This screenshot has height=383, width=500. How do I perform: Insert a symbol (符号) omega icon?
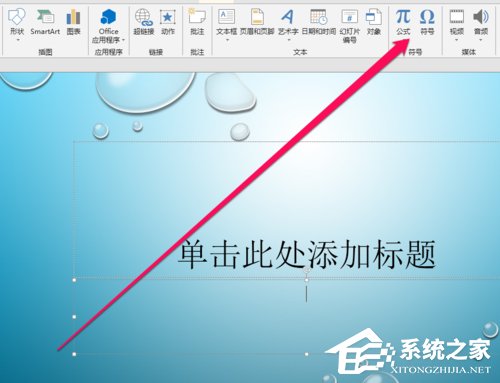tap(427, 17)
